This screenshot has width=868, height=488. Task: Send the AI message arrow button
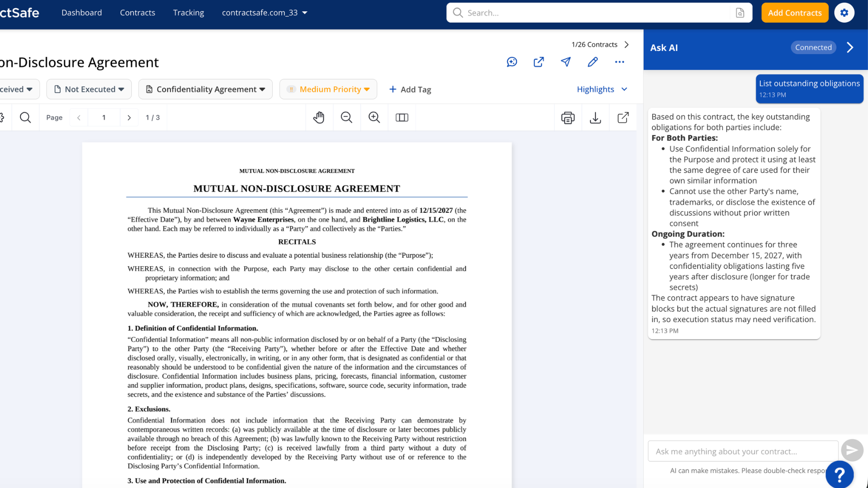click(852, 450)
